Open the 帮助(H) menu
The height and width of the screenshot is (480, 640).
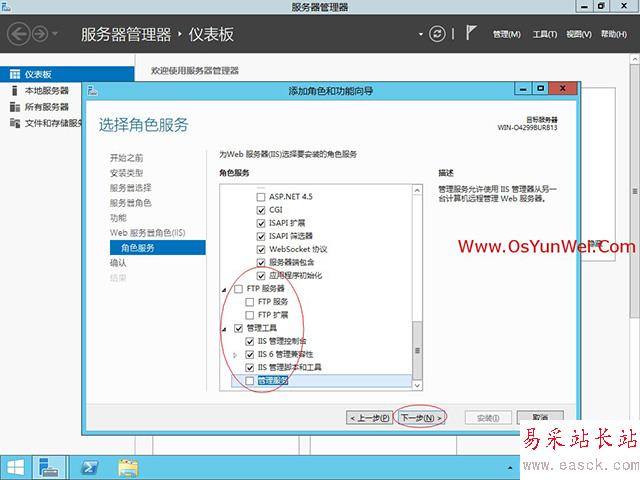click(x=613, y=34)
